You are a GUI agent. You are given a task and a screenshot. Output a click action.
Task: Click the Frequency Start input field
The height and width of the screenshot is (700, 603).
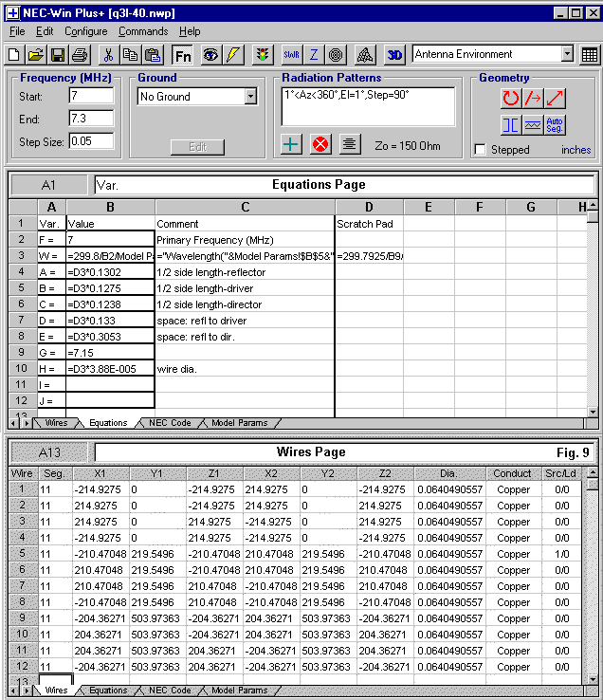point(91,96)
